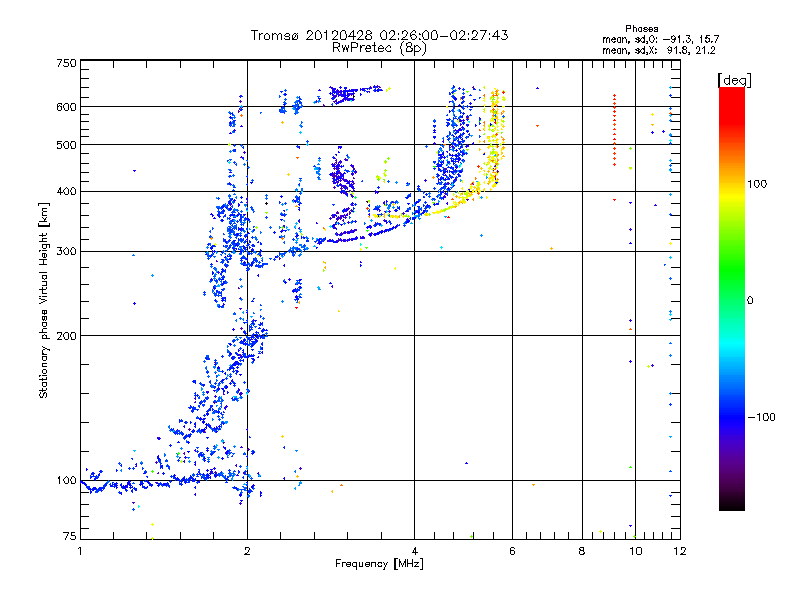Click the "Phases" heading text

(x=642, y=29)
